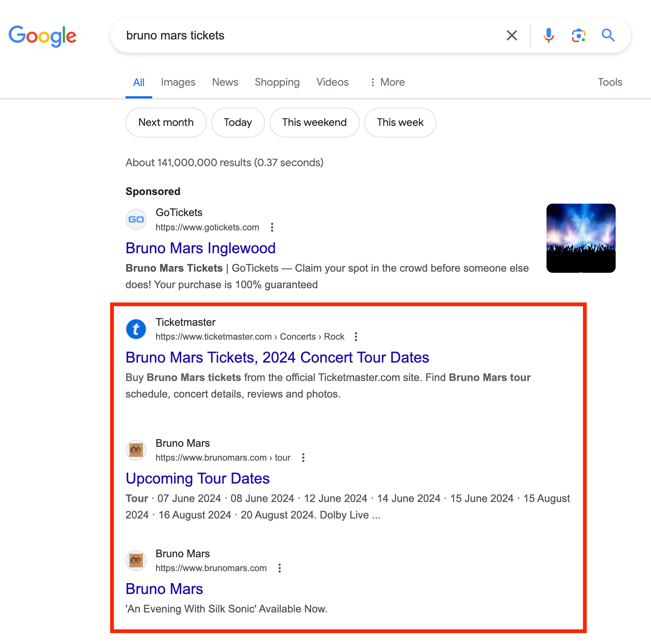Open options menu beside brunomars.com › tour
Image resolution: width=651 pixels, height=644 pixels.
(303, 458)
